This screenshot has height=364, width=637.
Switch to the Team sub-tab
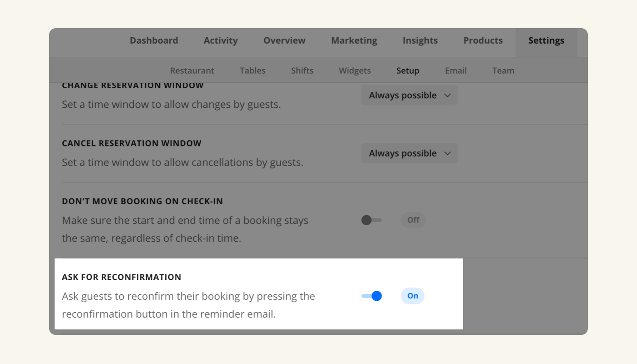pos(503,71)
